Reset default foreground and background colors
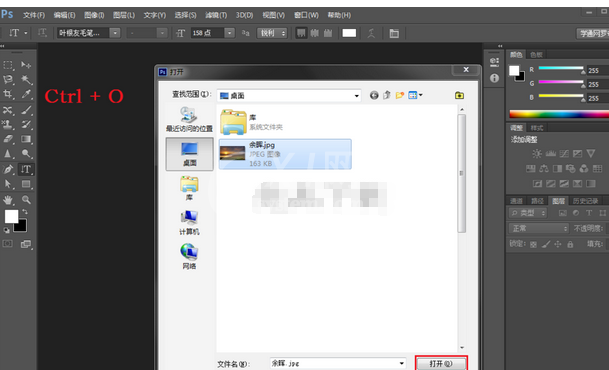 (7, 230)
